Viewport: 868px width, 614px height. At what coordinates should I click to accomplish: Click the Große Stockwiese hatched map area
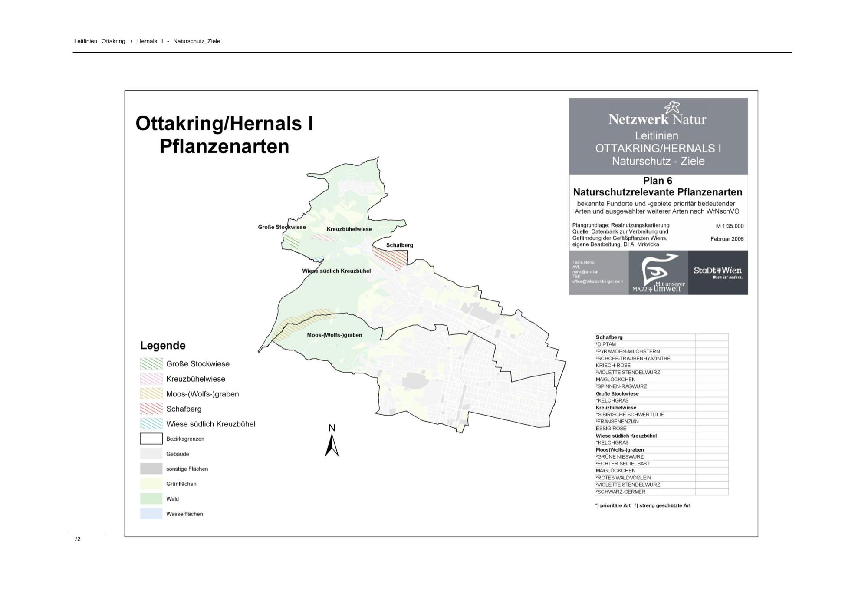click(x=291, y=241)
